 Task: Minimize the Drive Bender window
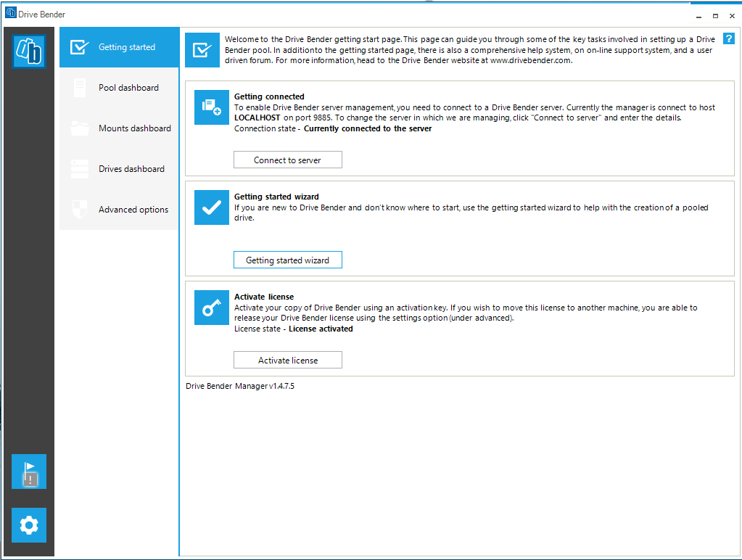[x=698, y=16]
